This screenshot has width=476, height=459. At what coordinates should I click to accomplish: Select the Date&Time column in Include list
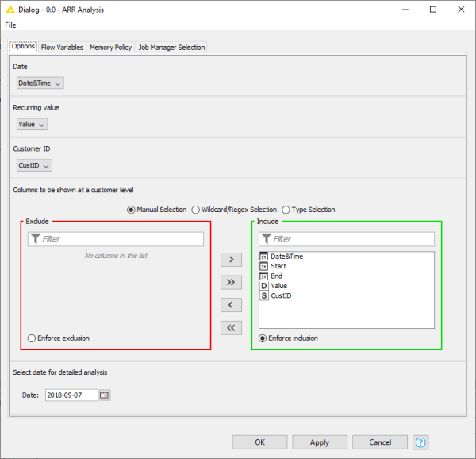pyautogui.click(x=347, y=256)
